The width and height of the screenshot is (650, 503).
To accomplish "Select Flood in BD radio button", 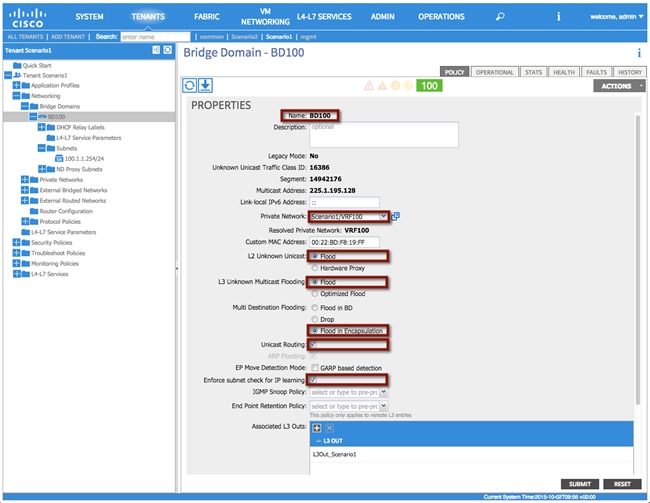I will (315, 308).
